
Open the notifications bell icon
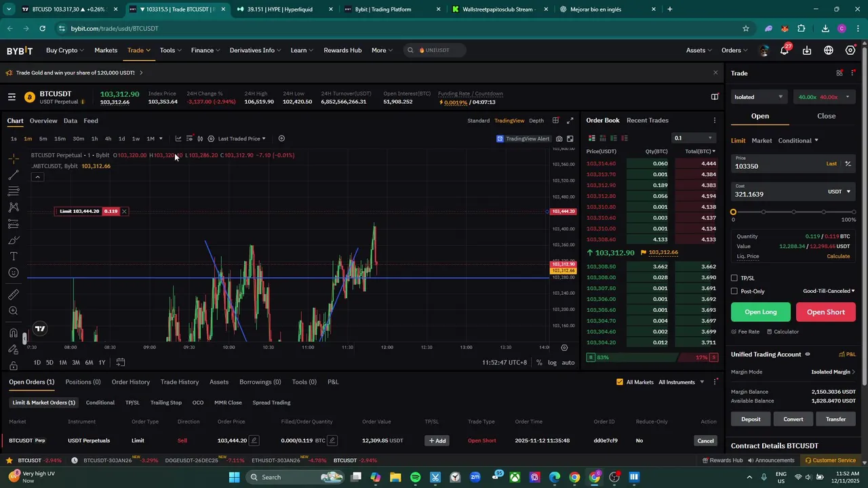[x=785, y=50]
